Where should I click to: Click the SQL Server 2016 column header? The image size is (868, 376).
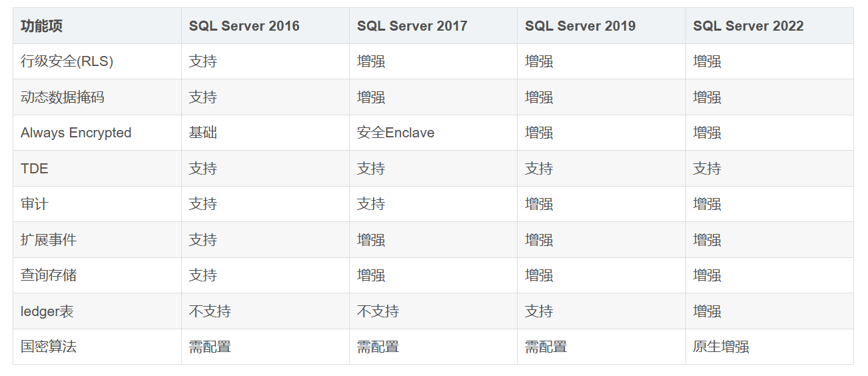pyautogui.click(x=244, y=26)
